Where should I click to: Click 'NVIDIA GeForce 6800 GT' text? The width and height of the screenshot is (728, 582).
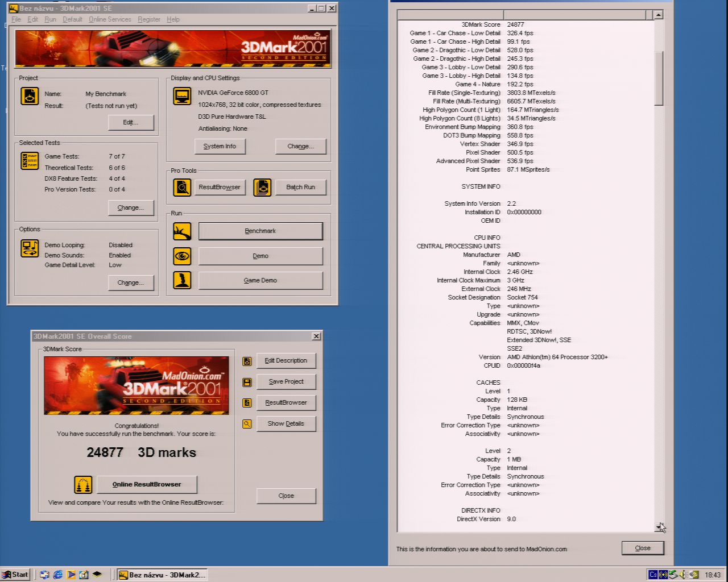pos(233,93)
